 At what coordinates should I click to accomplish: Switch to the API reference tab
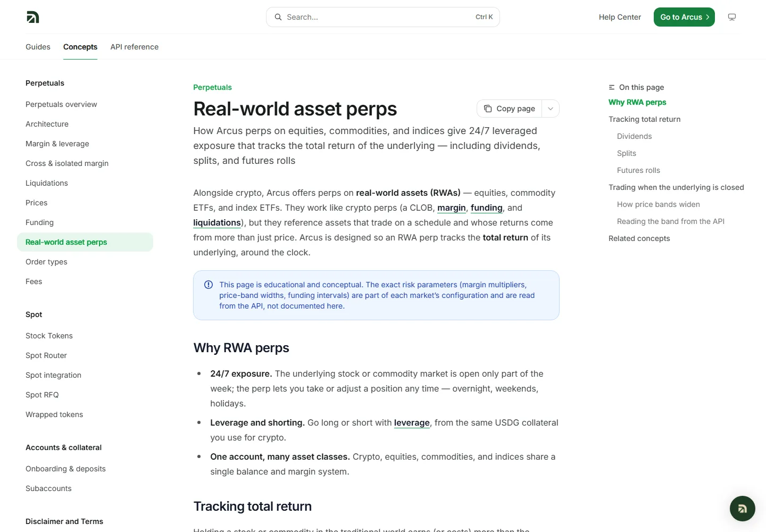click(x=135, y=47)
